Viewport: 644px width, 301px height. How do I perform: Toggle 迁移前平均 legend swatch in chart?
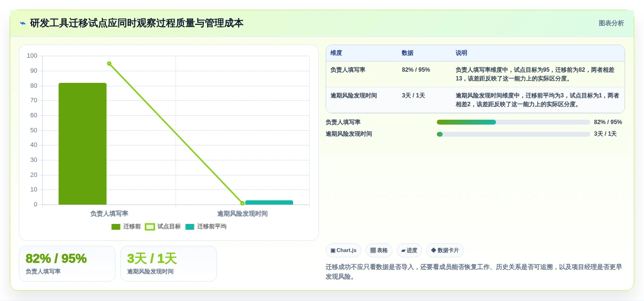point(190,227)
